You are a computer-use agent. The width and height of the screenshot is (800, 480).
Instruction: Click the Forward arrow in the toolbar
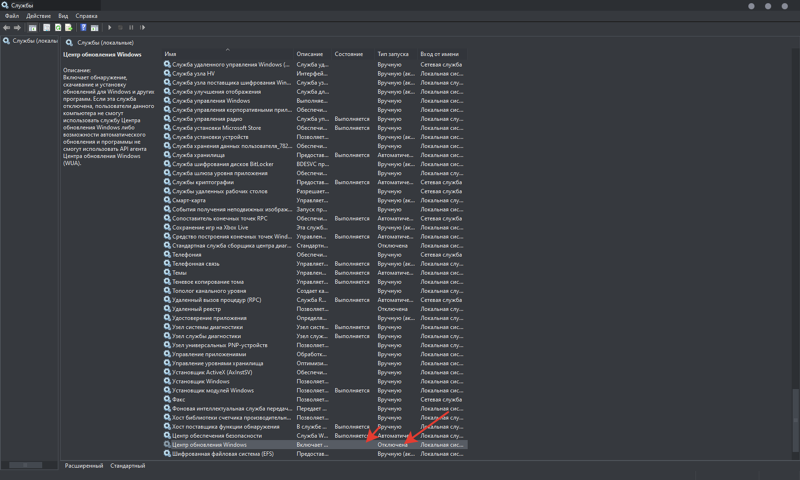click(17, 28)
